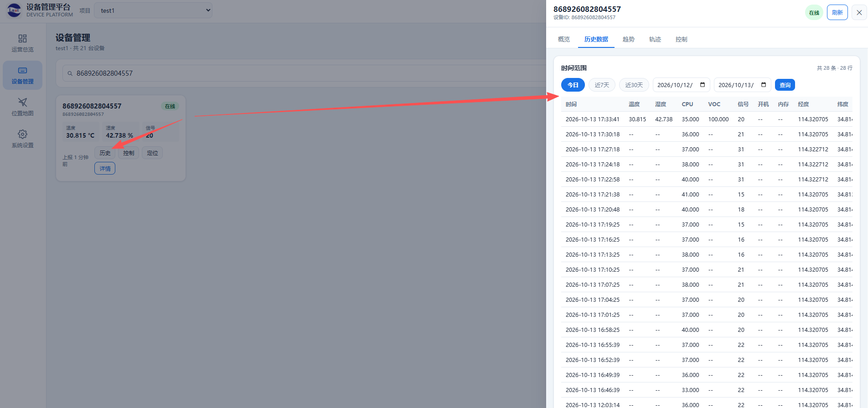Switch to the 概览 tab
Screen dimensions: 868x408
coord(563,39)
